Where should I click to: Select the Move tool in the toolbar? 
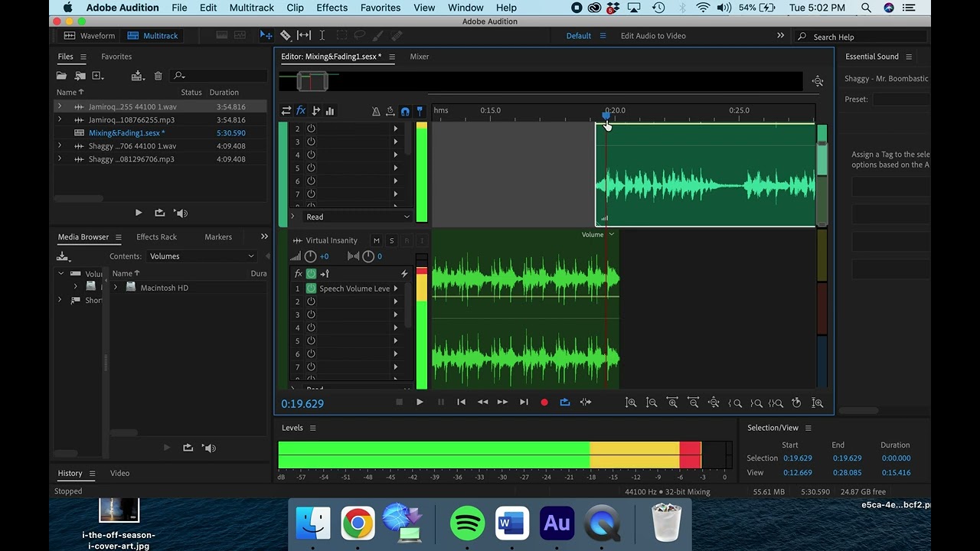266,35
